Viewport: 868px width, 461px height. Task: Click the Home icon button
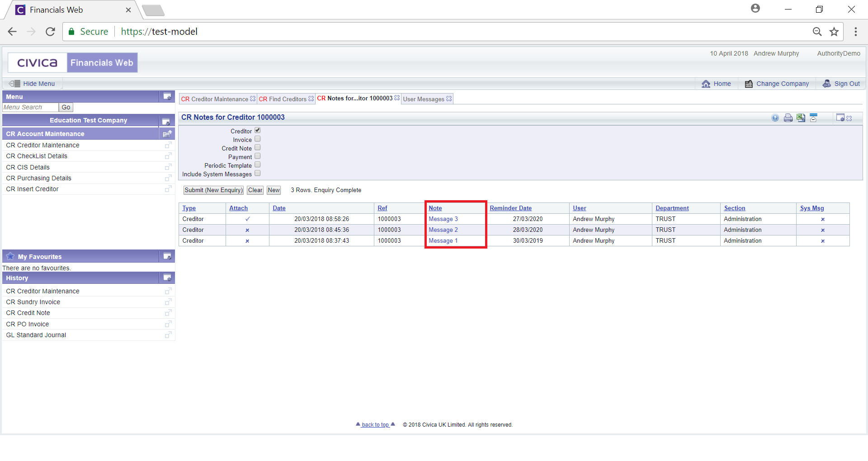[706, 84]
